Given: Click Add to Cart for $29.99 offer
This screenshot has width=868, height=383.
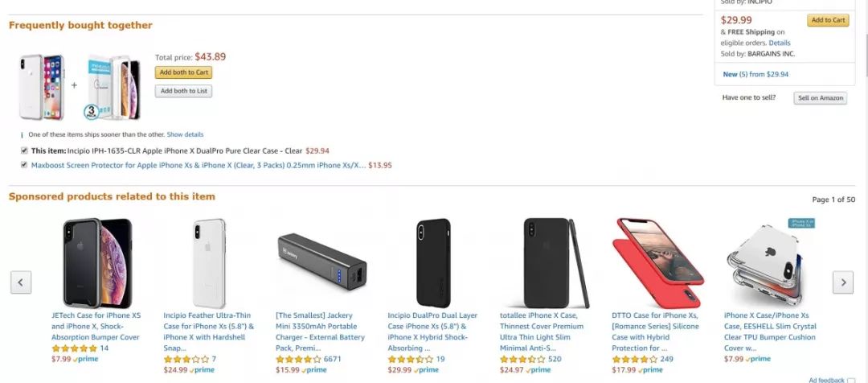Looking at the screenshot, I should click(x=828, y=21).
